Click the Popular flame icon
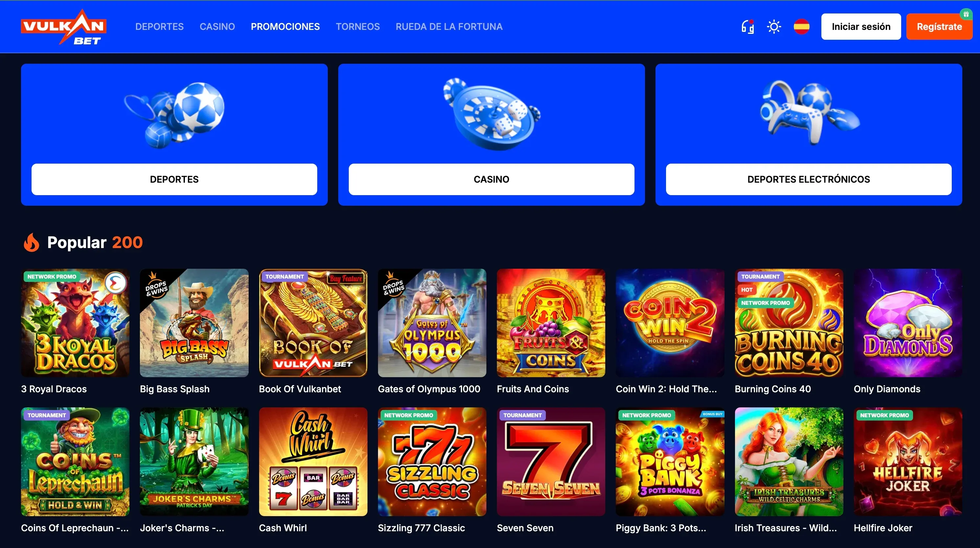Viewport: 980px width, 548px height. click(32, 242)
